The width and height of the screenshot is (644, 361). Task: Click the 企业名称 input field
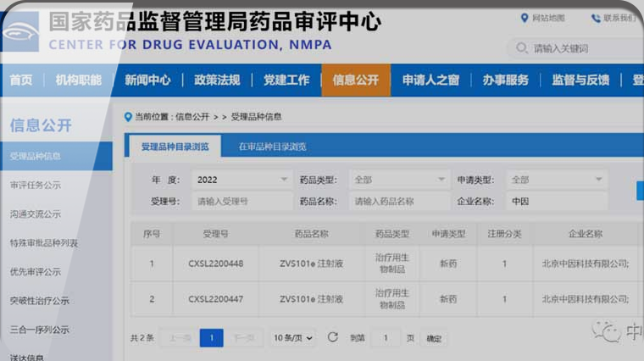[x=557, y=201]
